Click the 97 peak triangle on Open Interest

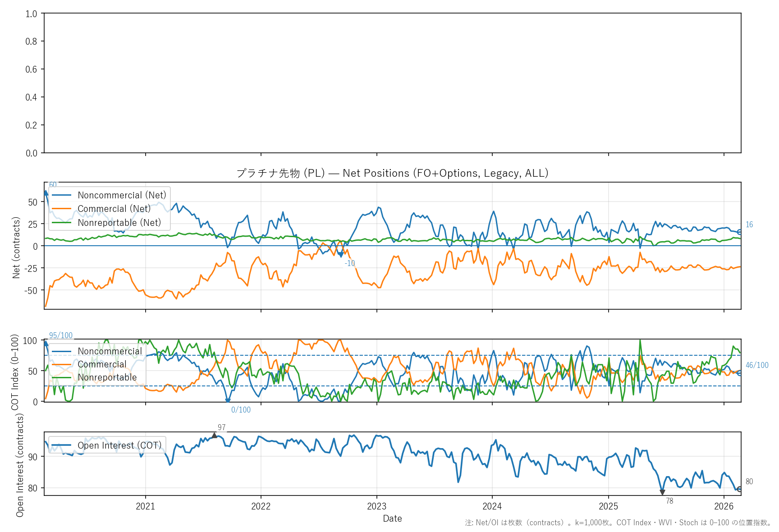tap(214, 436)
